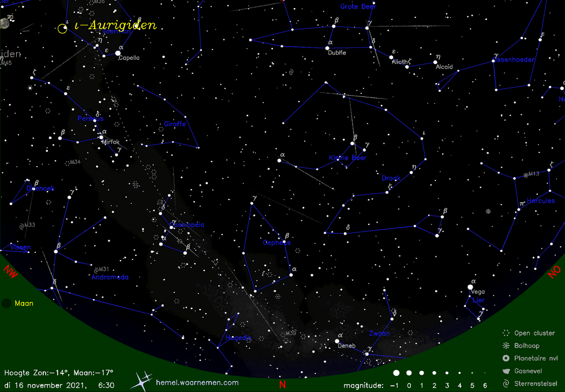565x392 pixels.
Task: Open the hemel.waarnemen.com link
Action: pos(197,382)
